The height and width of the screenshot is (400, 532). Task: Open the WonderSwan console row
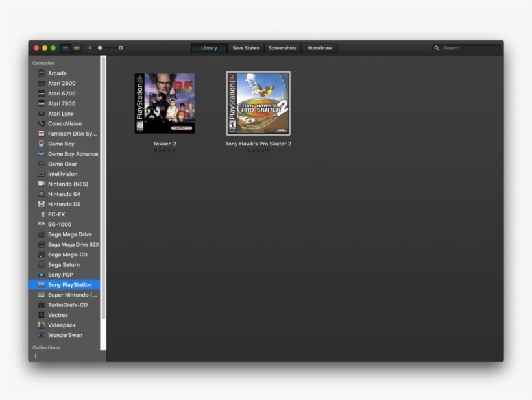pyautogui.click(x=64, y=335)
